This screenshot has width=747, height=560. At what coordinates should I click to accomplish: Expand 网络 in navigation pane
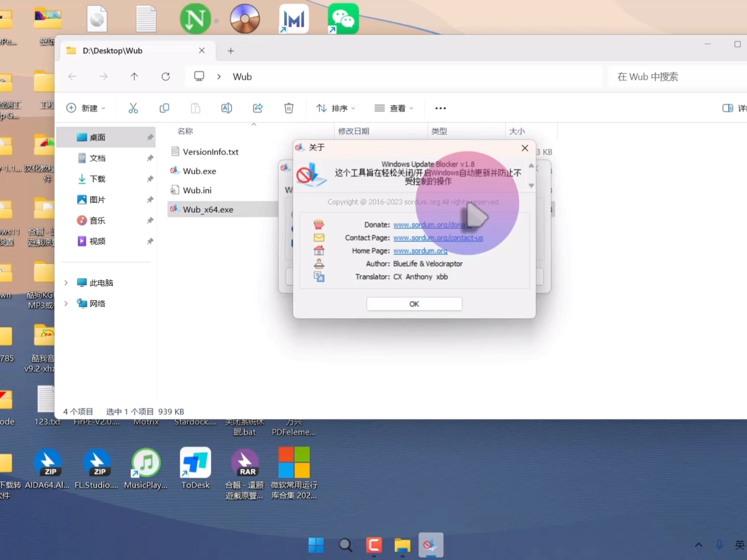pos(66,303)
